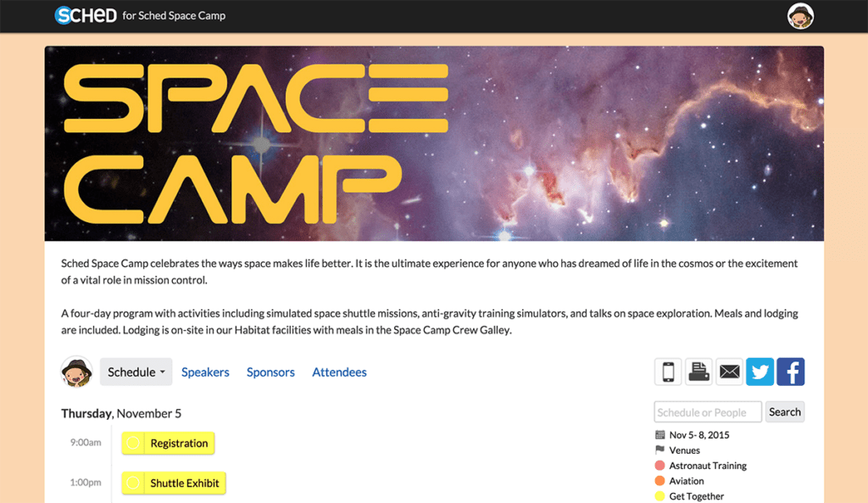868x503 pixels.
Task: Click the calendar icon next to event dates
Action: [659, 434]
